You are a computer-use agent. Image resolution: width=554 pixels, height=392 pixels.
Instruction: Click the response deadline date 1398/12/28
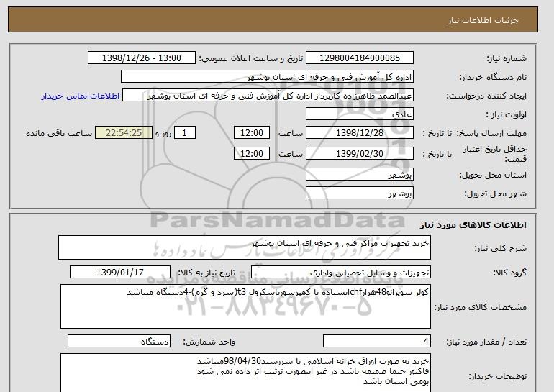point(359,133)
